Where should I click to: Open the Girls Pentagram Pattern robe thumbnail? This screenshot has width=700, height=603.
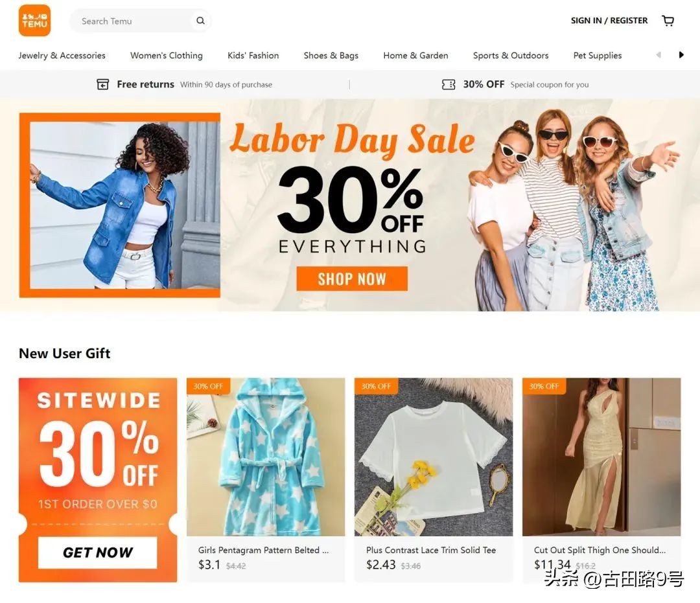click(266, 457)
